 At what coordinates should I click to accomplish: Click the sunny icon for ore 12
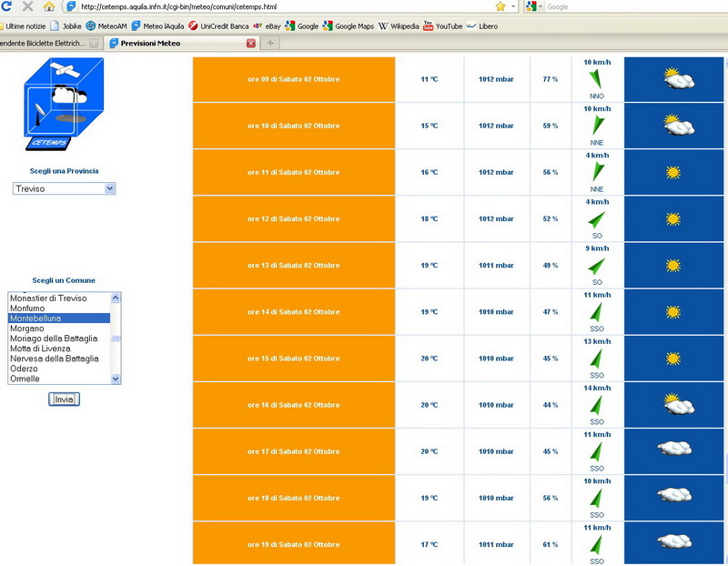672,219
